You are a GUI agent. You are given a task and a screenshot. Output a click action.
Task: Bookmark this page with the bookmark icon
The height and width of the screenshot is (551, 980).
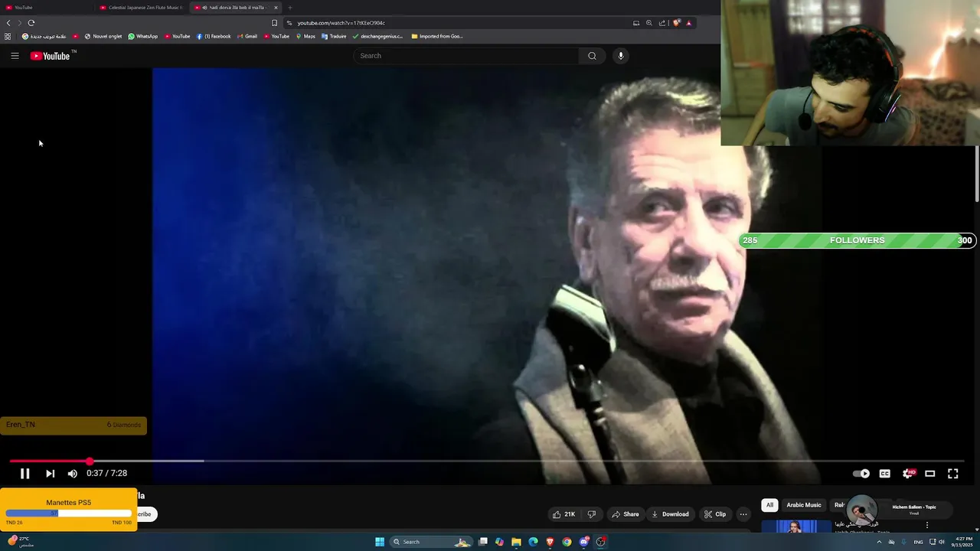pyautogui.click(x=274, y=23)
